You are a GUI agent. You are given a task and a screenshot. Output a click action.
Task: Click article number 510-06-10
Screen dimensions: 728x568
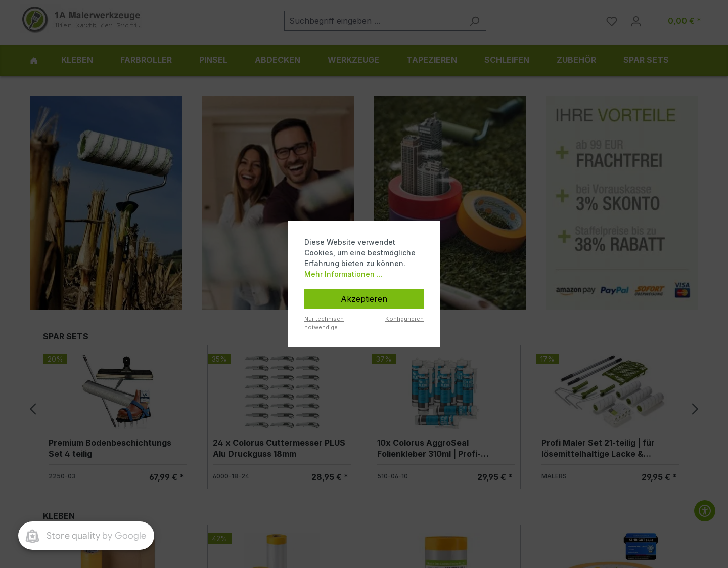point(392,476)
